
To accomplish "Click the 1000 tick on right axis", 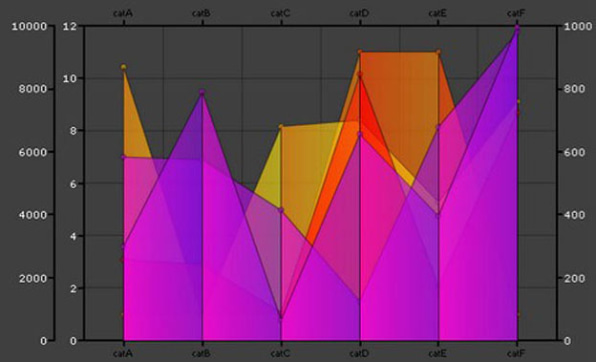I will click(577, 26).
